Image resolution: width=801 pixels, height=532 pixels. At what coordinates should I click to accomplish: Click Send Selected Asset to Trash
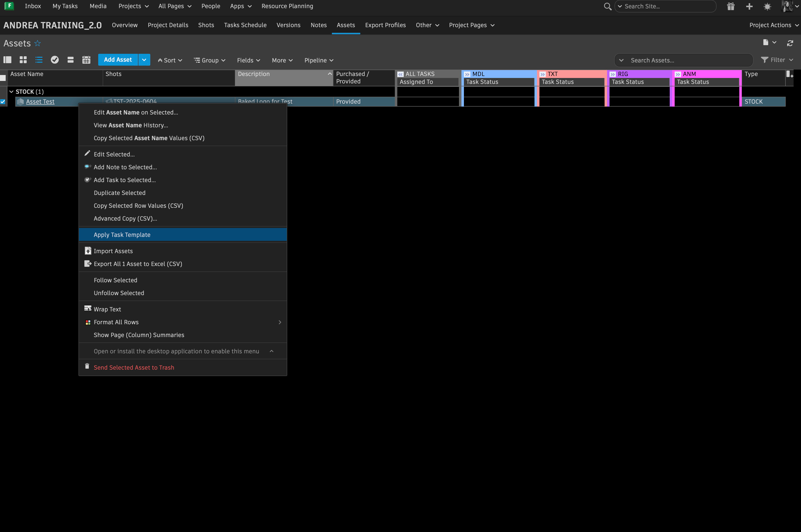tap(134, 367)
